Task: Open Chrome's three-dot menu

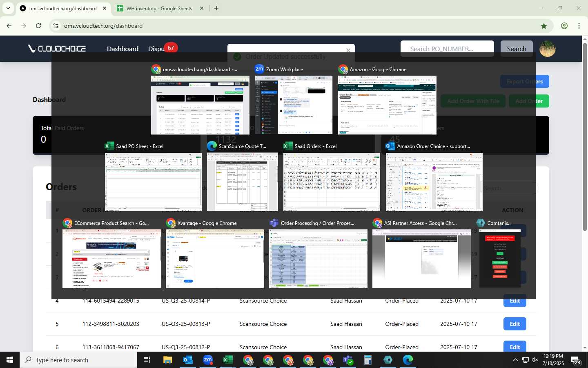Action: coord(579,26)
